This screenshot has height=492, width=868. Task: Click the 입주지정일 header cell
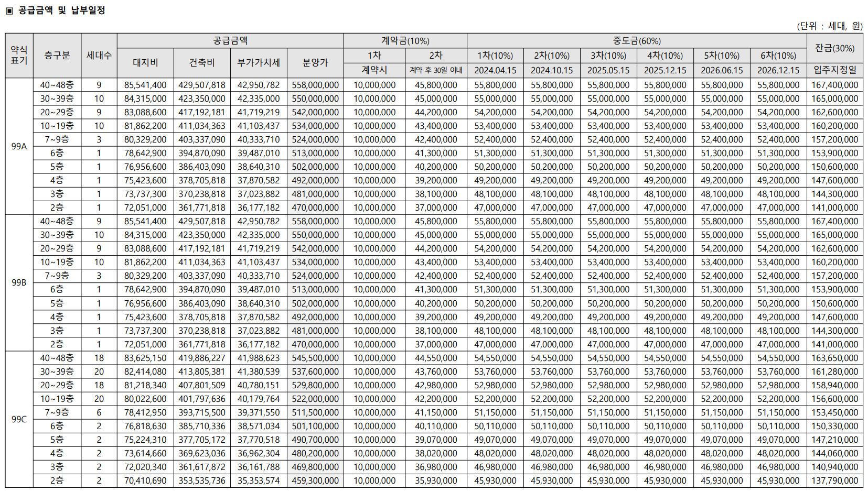[835, 70]
